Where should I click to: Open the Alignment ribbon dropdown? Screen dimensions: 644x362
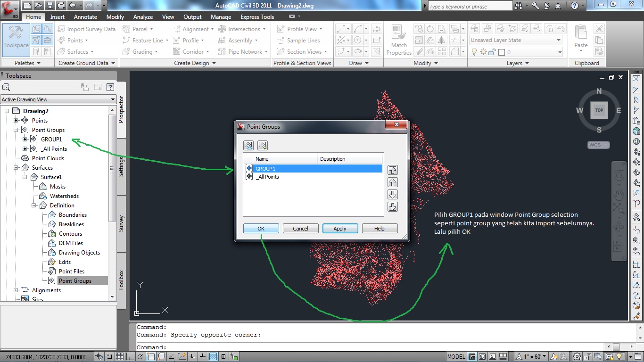point(193,29)
